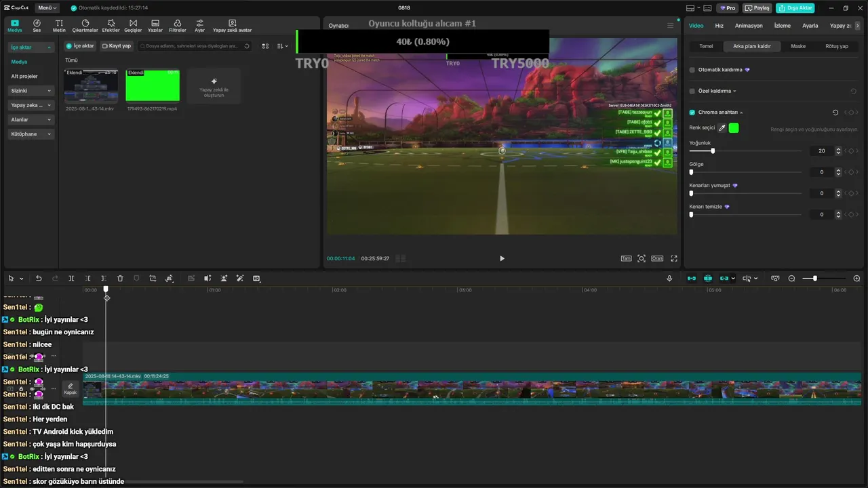
Task: Open the Çıkartmalar stickers panel
Action: pos(85,26)
